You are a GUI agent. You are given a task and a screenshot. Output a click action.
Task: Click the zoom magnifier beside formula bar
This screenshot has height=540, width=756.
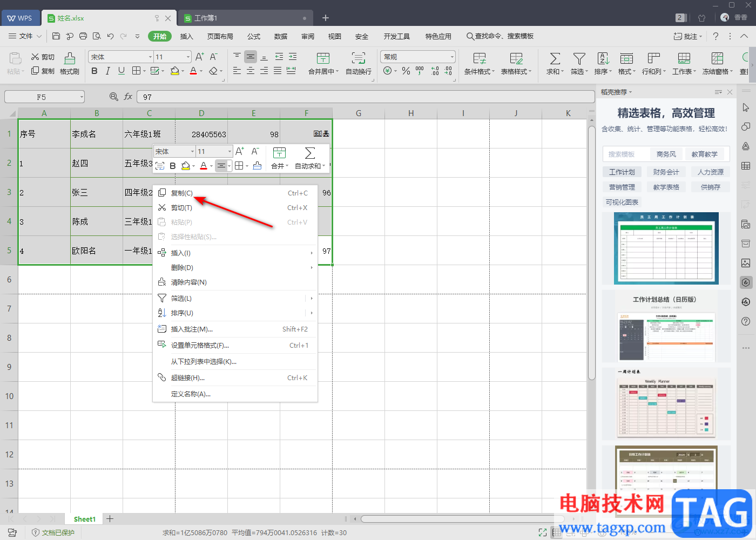(x=113, y=97)
